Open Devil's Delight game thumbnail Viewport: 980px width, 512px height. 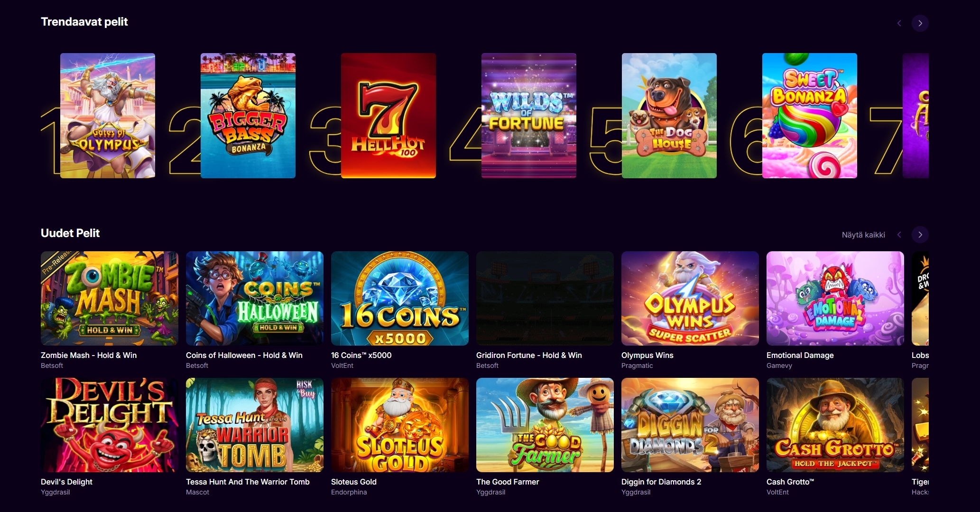tap(110, 425)
